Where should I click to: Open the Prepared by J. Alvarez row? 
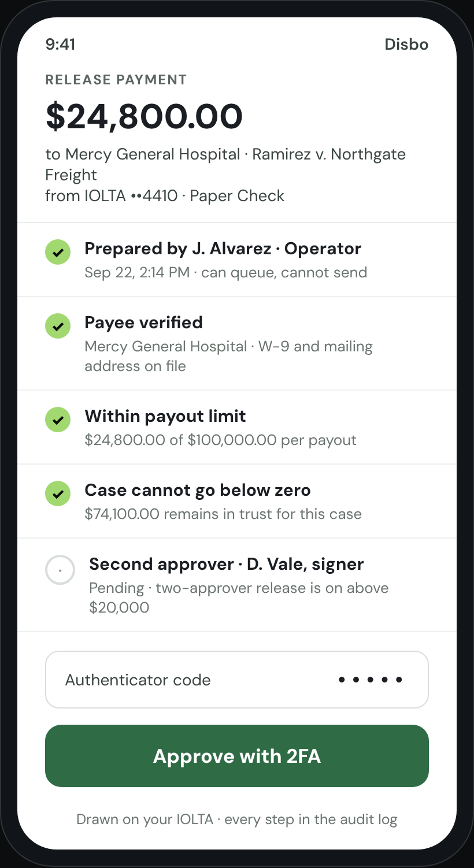[237, 259]
